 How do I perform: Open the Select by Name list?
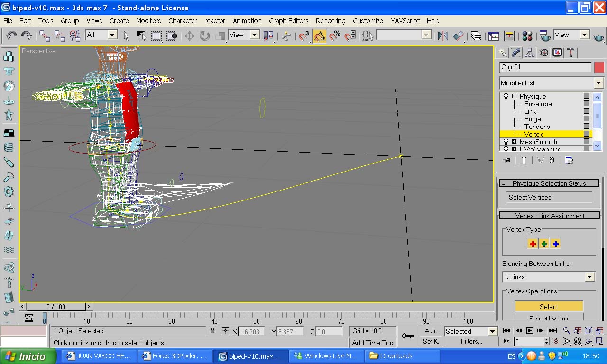(141, 36)
